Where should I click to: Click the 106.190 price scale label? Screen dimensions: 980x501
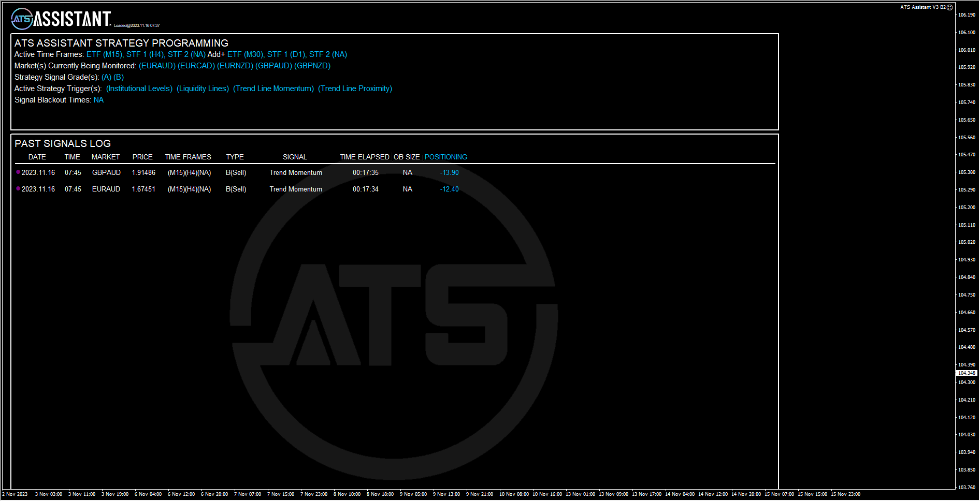(x=967, y=14)
